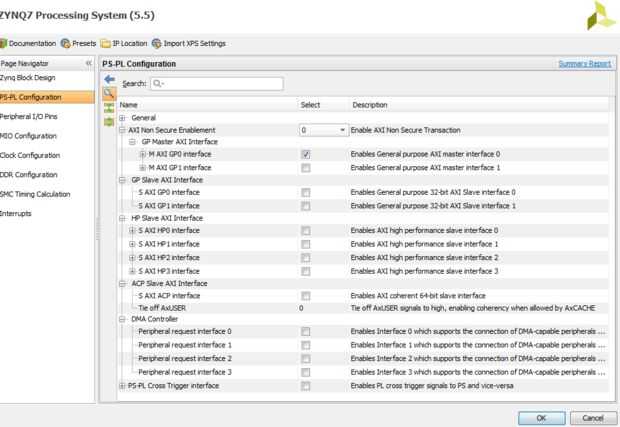Click the Cancel button

coord(593,418)
